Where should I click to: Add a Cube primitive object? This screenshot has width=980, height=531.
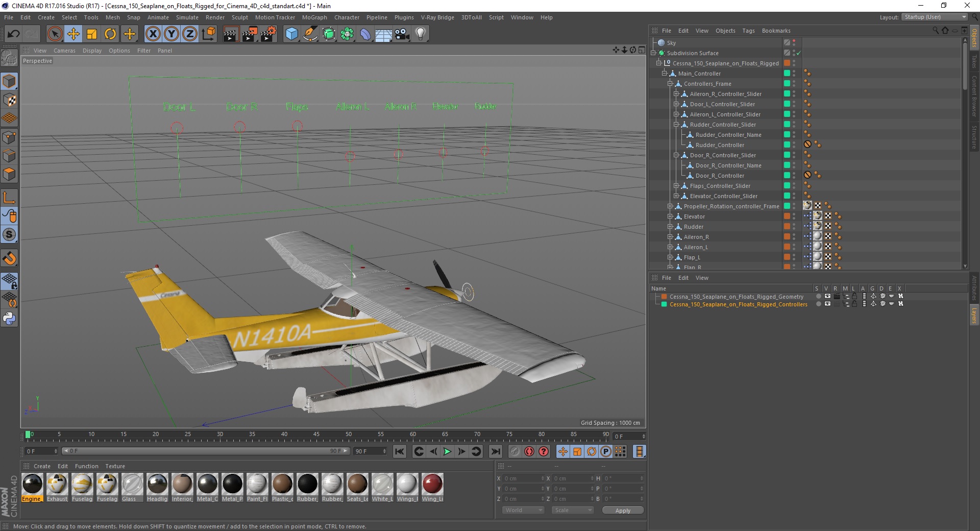tap(291, 34)
